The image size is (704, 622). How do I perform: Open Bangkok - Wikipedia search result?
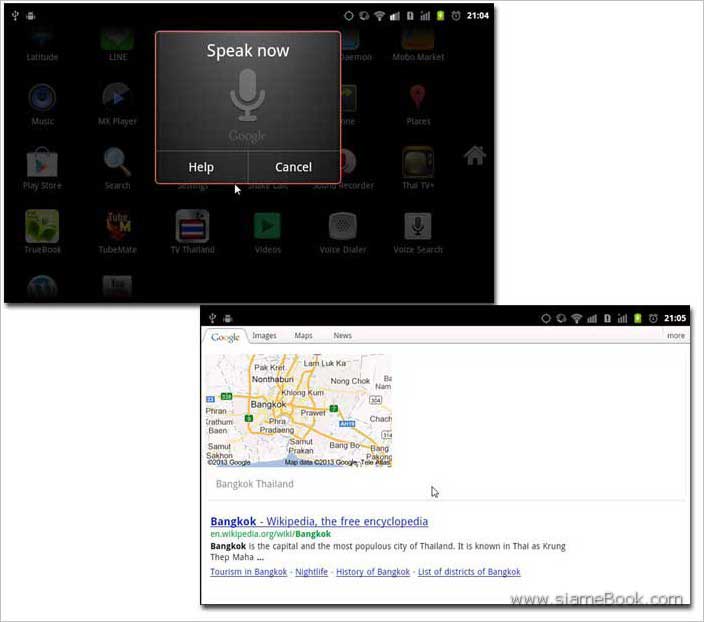click(x=319, y=521)
